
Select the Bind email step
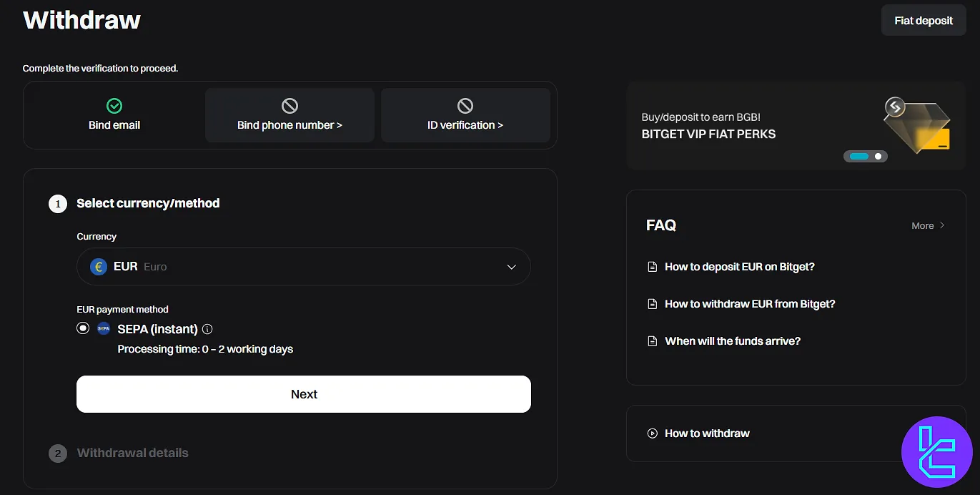[x=114, y=115]
